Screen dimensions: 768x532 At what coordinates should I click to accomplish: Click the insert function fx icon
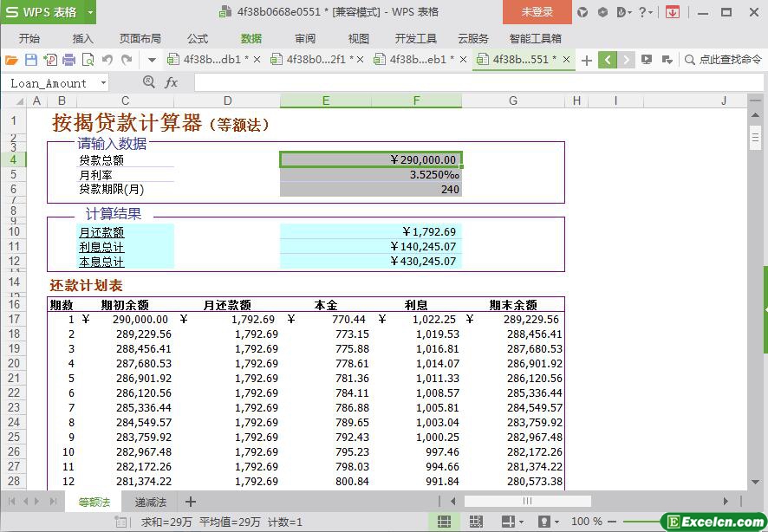171,82
